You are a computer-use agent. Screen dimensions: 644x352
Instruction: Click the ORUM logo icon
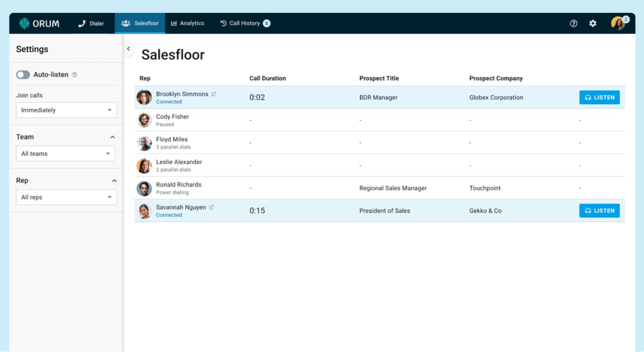pyautogui.click(x=24, y=23)
